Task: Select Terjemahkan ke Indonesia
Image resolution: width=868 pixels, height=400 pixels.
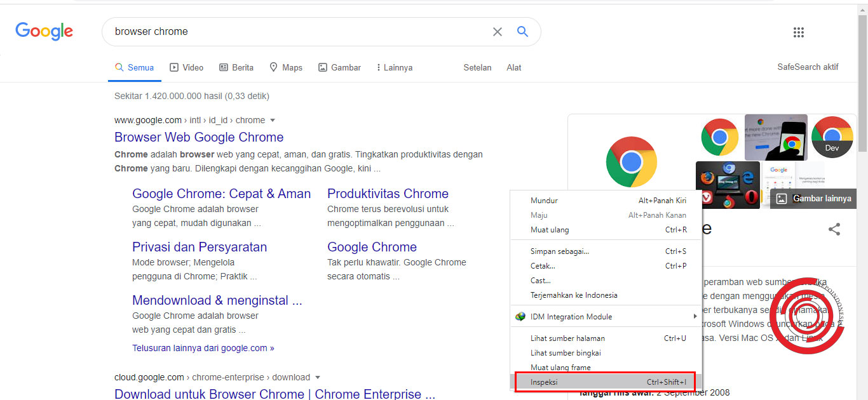Action: [x=575, y=295]
